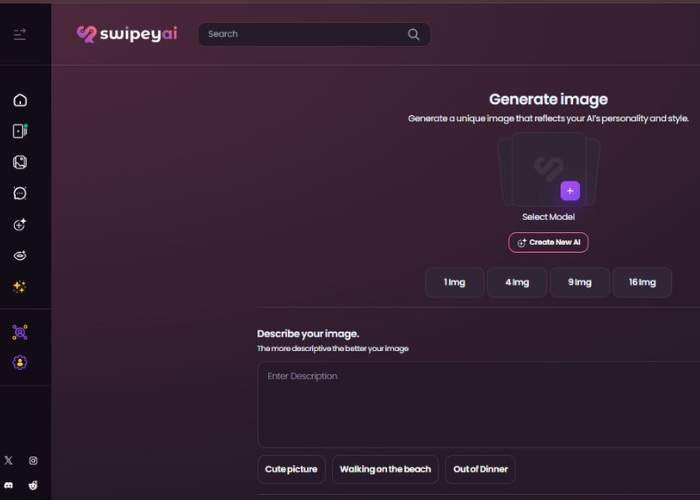Open the Instagram social link
Image resolution: width=700 pixels, height=500 pixels.
click(33, 460)
